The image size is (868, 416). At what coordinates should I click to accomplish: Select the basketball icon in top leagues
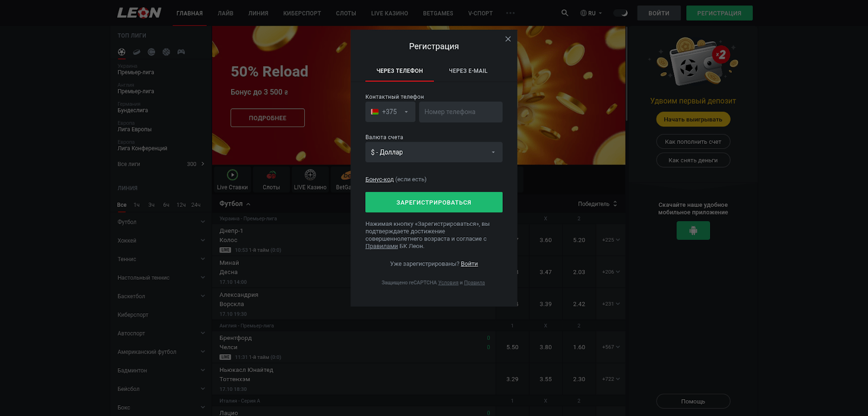166,52
